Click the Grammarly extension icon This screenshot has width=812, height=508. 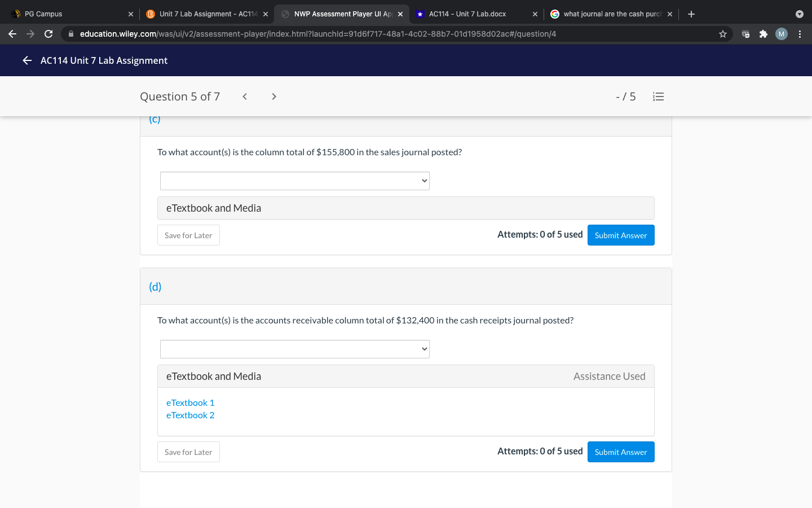pyautogui.click(x=745, y=34)
